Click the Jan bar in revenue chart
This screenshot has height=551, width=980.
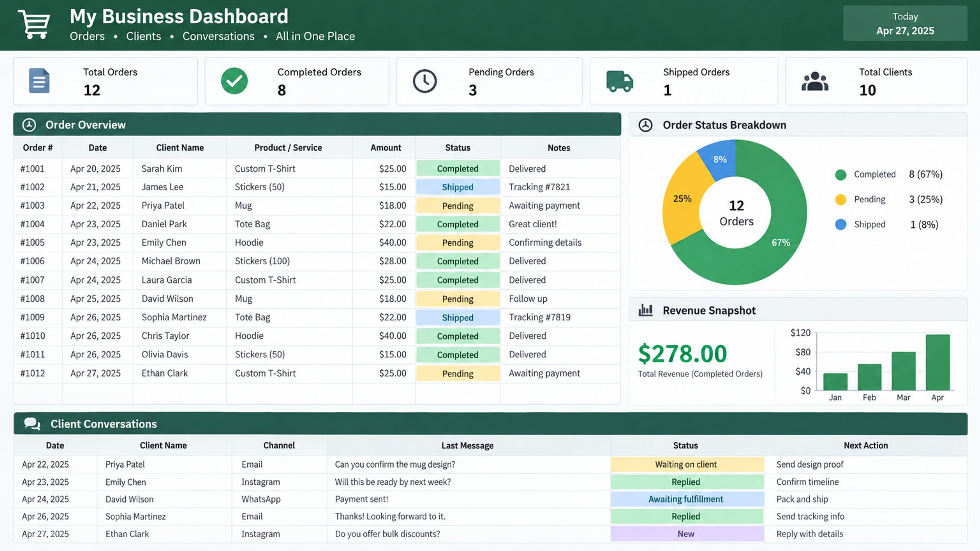[x=835, y=381]
